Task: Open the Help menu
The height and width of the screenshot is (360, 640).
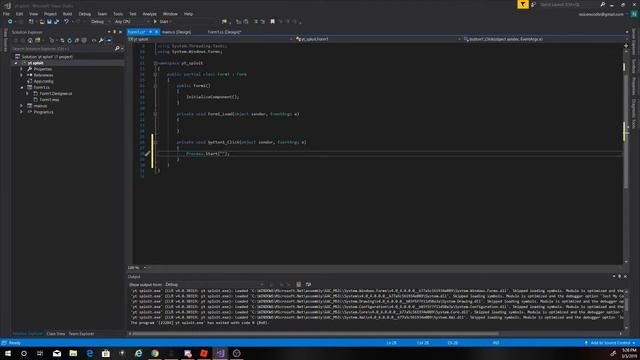Action: coord(188,14)
